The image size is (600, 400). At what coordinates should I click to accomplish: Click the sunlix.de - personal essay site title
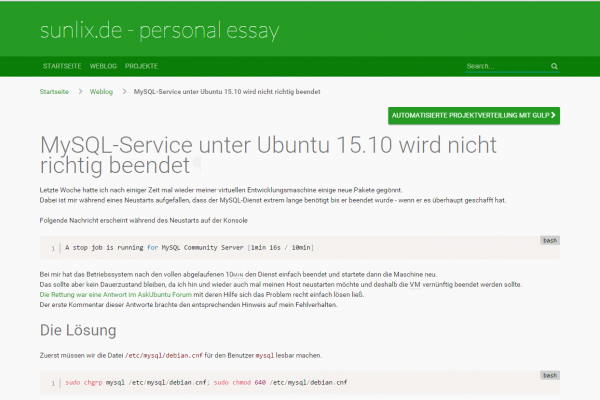pyautogui.click(x=160, y=31)
